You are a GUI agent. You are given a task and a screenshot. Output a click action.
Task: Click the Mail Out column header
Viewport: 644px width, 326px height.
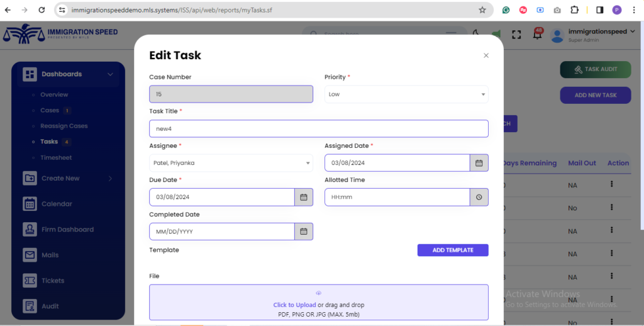click(x=582, y=163)
